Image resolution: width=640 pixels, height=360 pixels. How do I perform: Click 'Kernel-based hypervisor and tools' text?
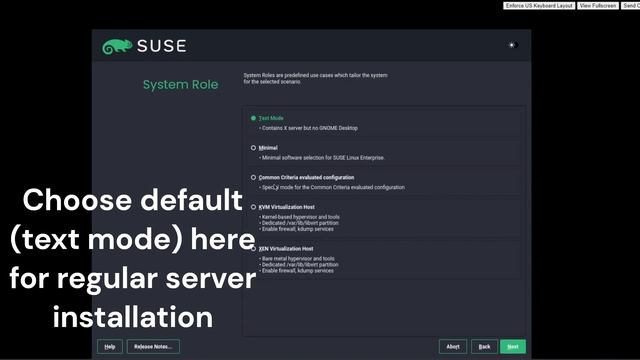[300, 217]
